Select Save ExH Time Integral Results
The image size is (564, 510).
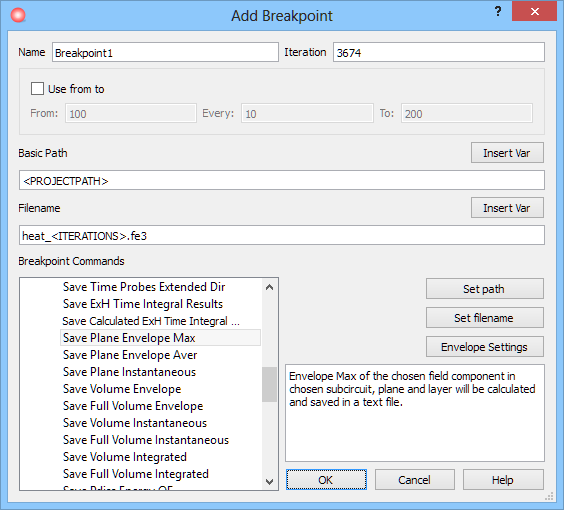pyautogui.click(x=143, y=304)
